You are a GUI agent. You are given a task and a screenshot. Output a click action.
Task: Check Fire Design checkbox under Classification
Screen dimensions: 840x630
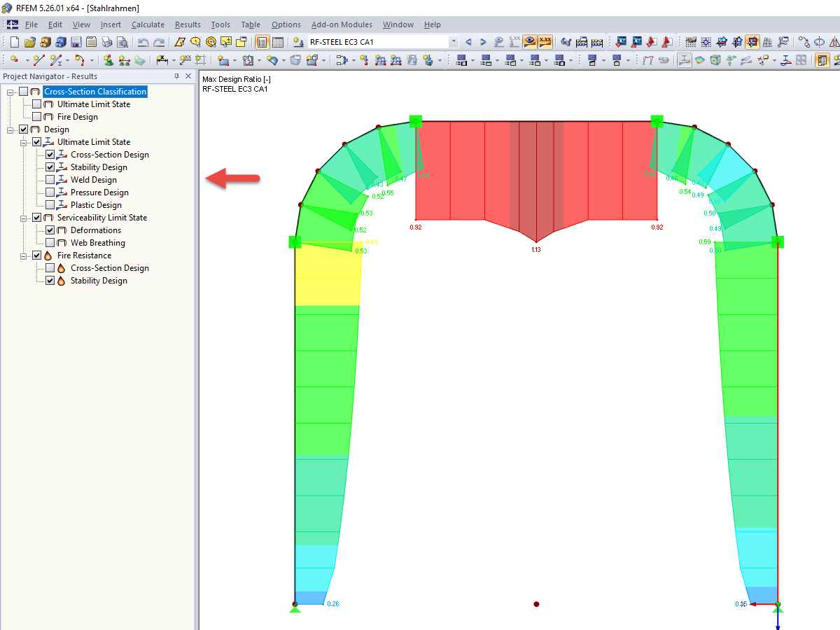[37, 117]
